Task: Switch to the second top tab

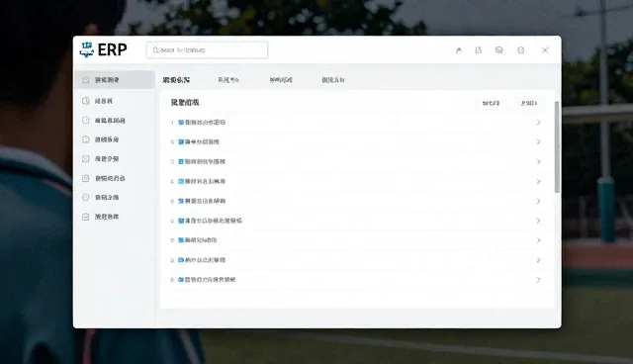Action: click(228, 80)
